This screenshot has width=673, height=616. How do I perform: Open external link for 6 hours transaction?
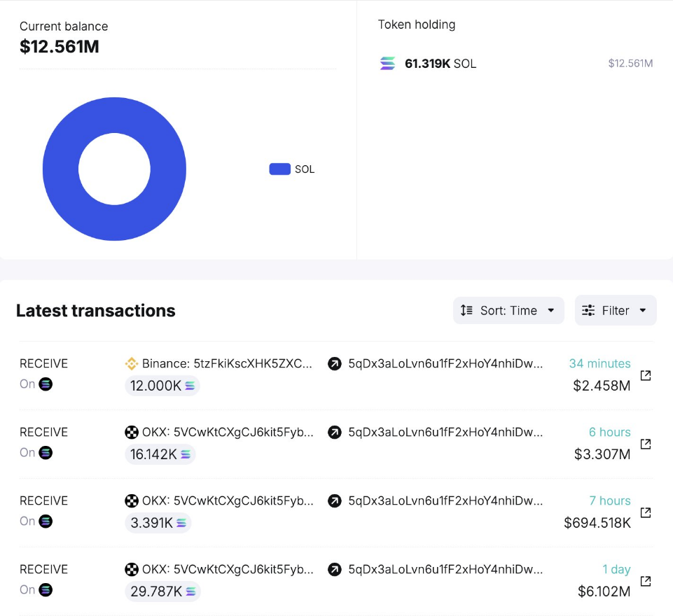646,444
